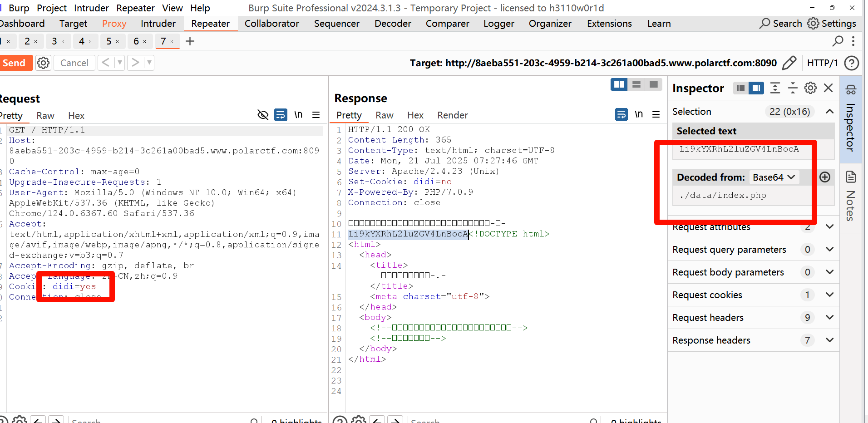Image resolution: width=868 pixels, height=423 pixels.
Task: Expand Response headers section
Action: click(829, 340)
